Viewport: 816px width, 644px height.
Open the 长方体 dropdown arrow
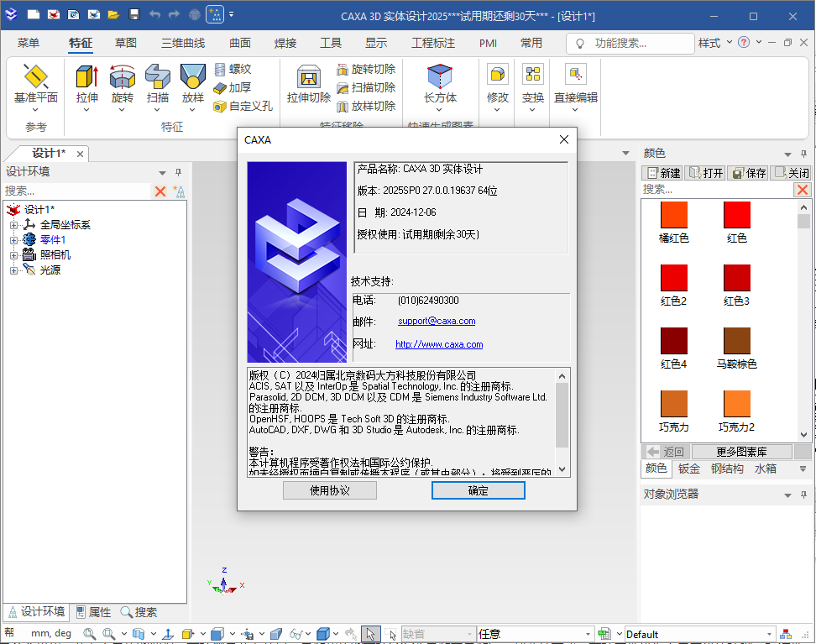click(439, 110)
